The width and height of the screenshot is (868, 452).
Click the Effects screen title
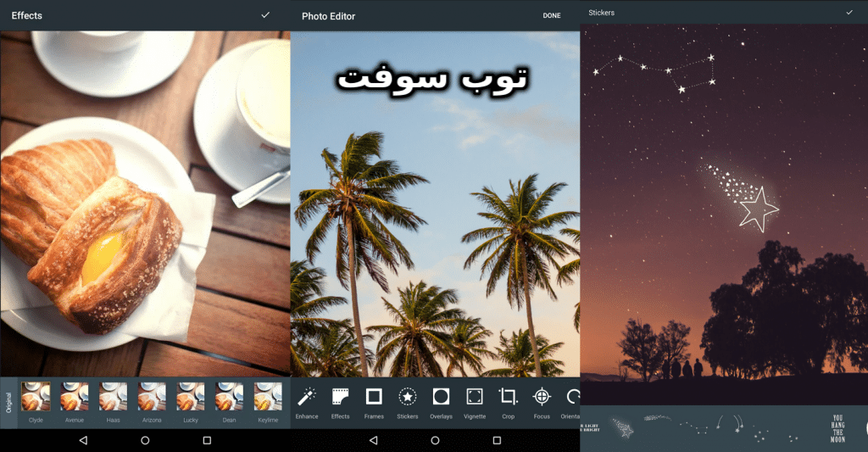pyautogui.click(x=26, y=15)
